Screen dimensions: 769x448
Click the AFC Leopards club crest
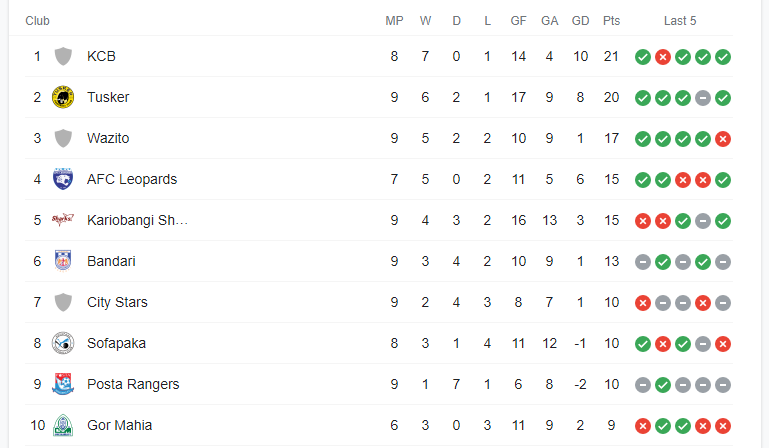click(63, 179)
